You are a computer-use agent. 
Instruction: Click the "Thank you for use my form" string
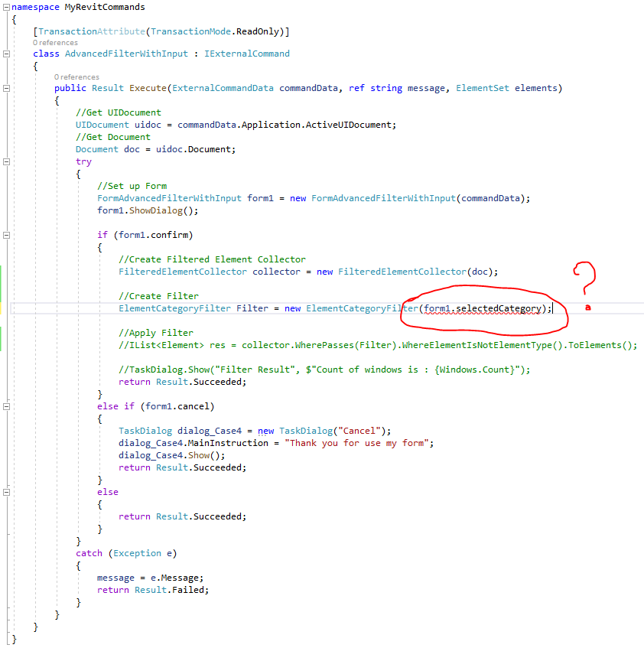[356, 443]
